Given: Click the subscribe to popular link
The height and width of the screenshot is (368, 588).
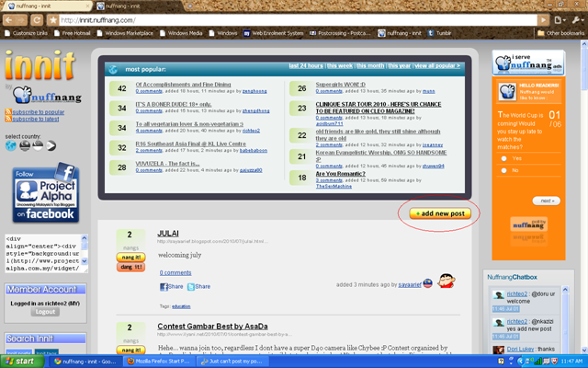Looking at the screenshot, I should coord(39,112).
